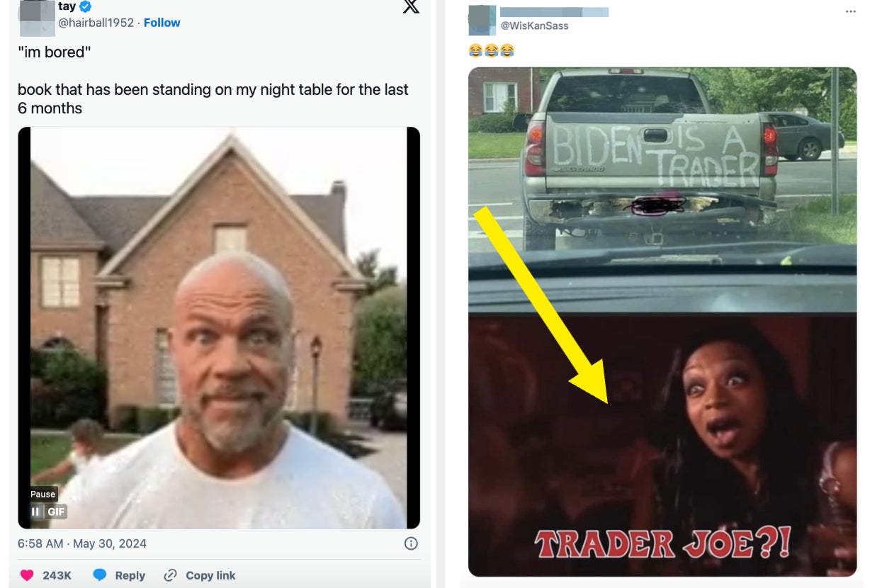Open the @WisKanSass profile handle
The height and width of the screenshot is (588, 882).
(534, 26)
